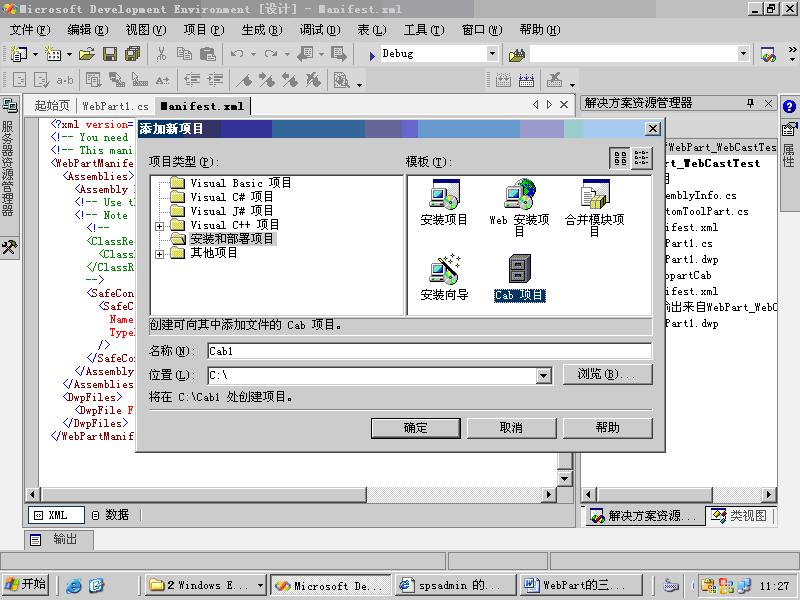Click the Cut scissors toolbar icon
Screen dimensions: 800x600
(x=161, y=54)
